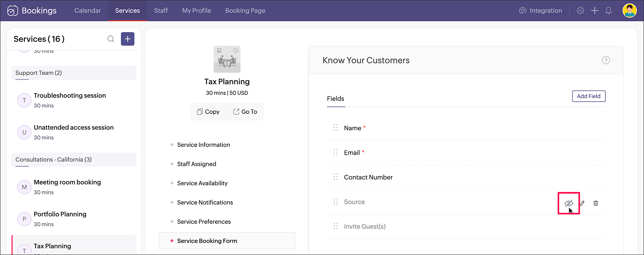Click the Bookings logo icon
The width and height of the screenshot is (644, 255).
[x=13, y=11]
